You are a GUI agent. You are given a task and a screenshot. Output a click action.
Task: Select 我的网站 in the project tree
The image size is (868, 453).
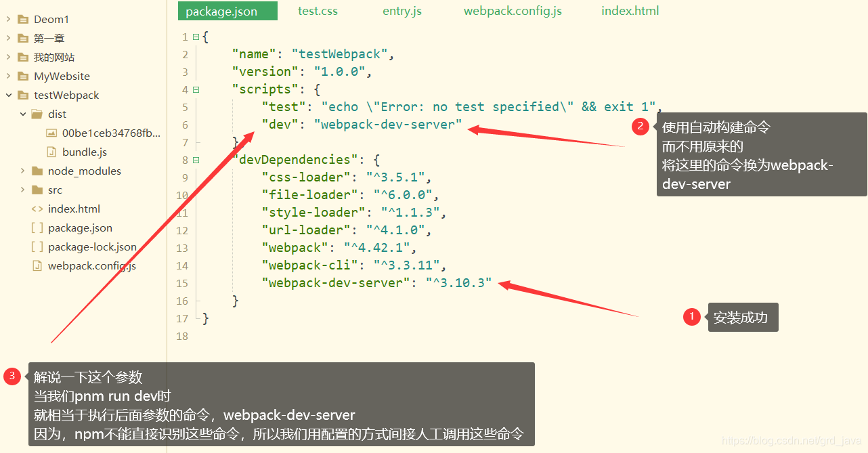(x=54, y=58)
